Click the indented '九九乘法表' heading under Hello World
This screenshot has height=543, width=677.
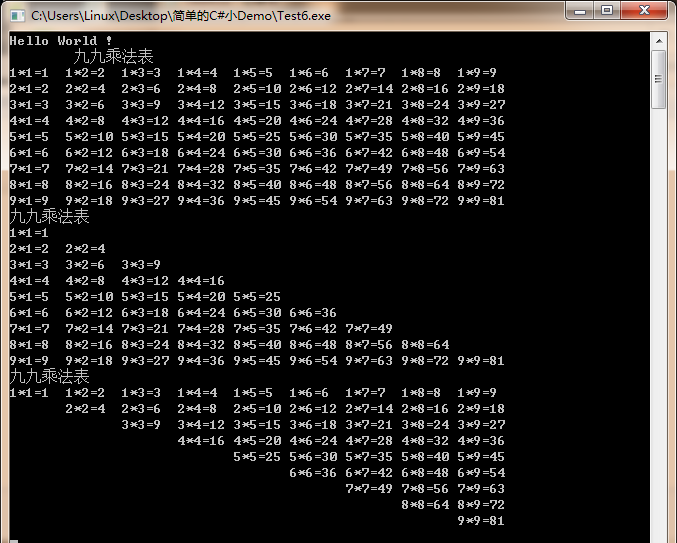[x=114, y=57]
